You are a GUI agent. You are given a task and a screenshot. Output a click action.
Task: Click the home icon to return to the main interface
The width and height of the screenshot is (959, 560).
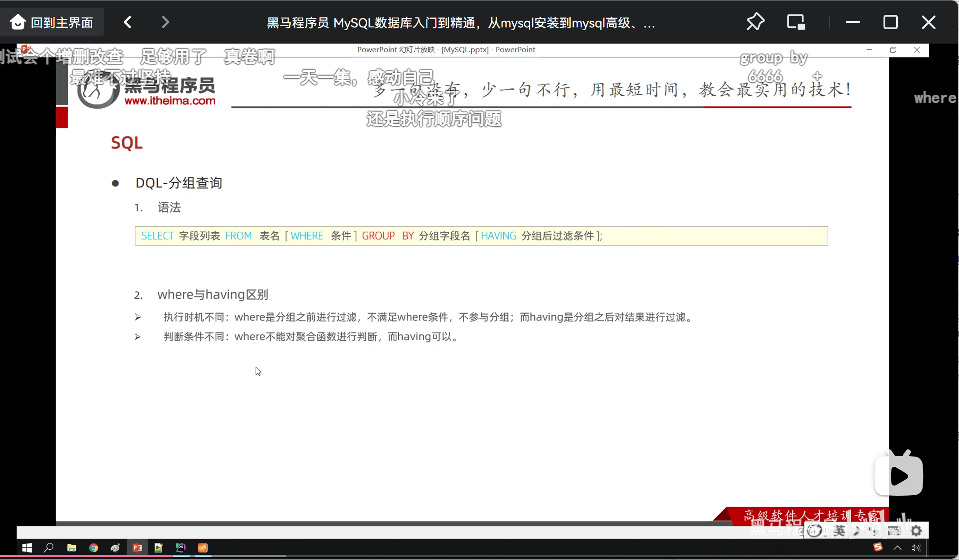point(18,22)
